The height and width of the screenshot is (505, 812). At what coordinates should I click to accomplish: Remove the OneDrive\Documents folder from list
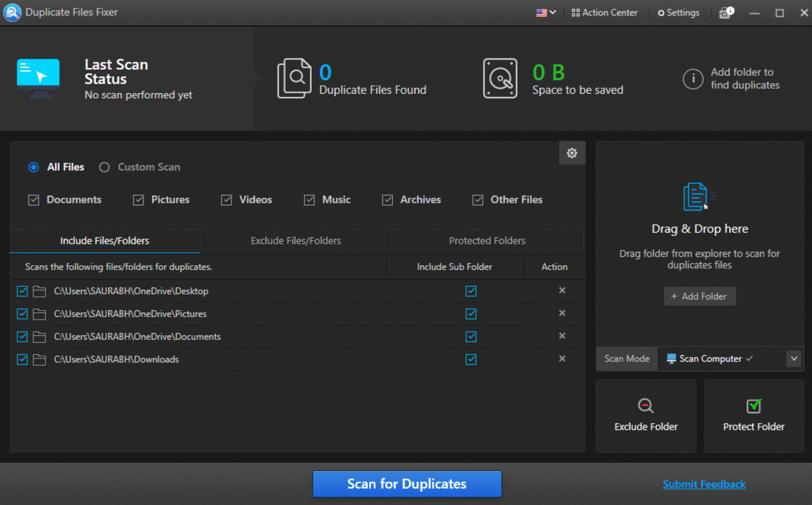pyautogui.click(x=562, y=336)
